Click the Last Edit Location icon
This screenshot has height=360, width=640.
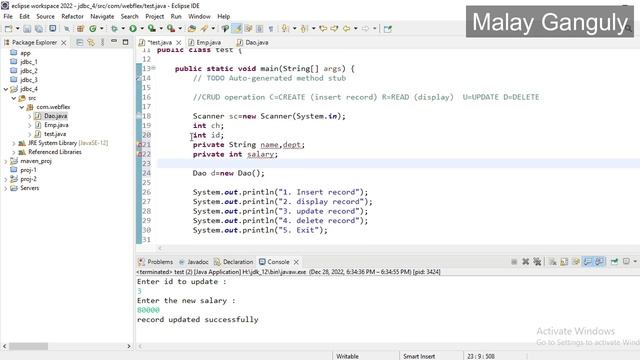[323, 29]
